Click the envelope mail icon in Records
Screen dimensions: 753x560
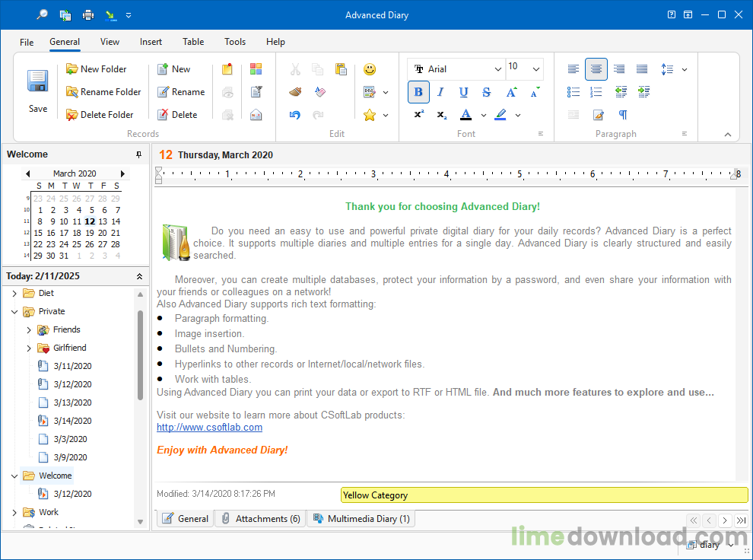[x=256, y=115]
